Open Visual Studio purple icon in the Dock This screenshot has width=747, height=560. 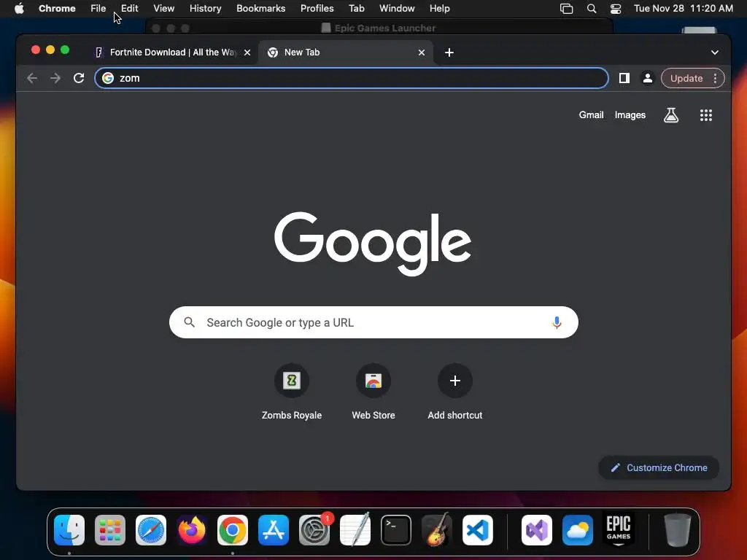point(537,530)
